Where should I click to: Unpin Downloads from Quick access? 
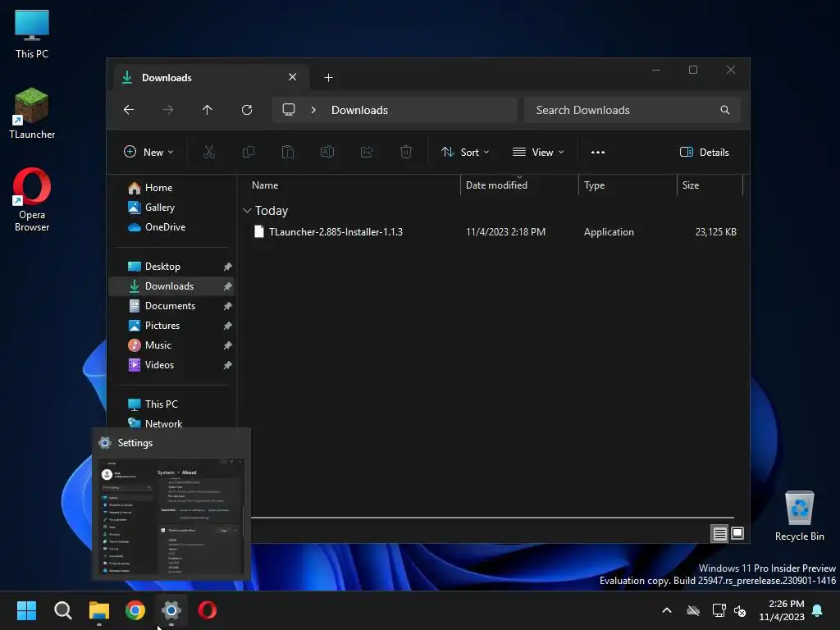pyautogui.click(x=228, y=286)
